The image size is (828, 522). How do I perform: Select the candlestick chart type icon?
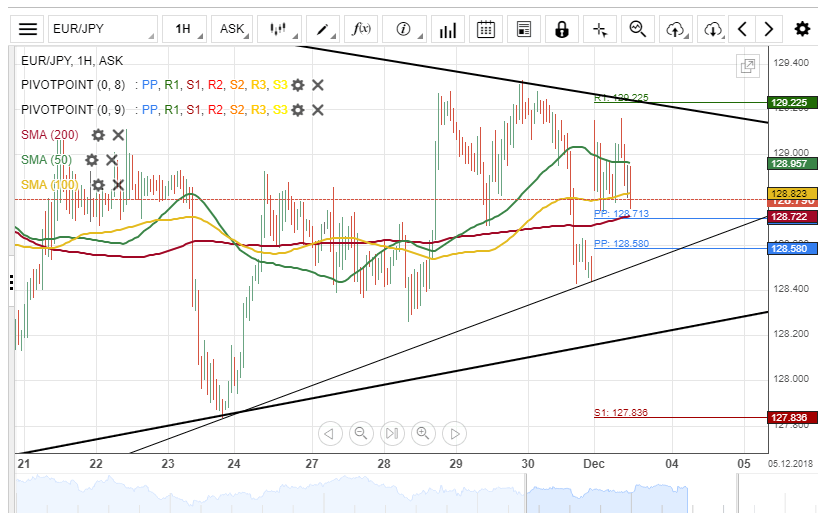279,29
